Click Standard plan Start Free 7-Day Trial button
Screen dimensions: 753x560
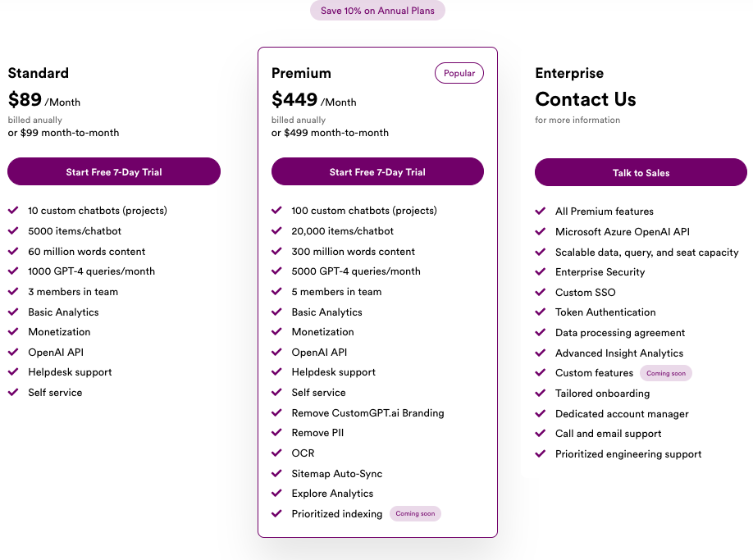[114, 172]
